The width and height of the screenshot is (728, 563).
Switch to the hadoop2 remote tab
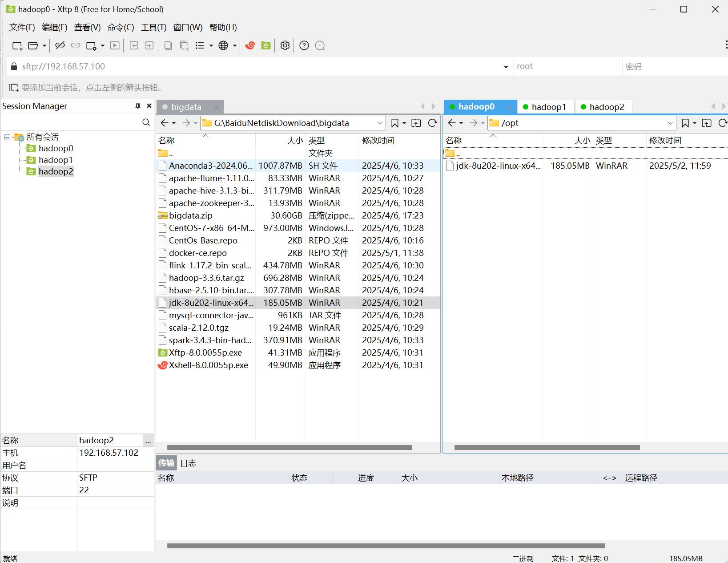tap(603, 107)
